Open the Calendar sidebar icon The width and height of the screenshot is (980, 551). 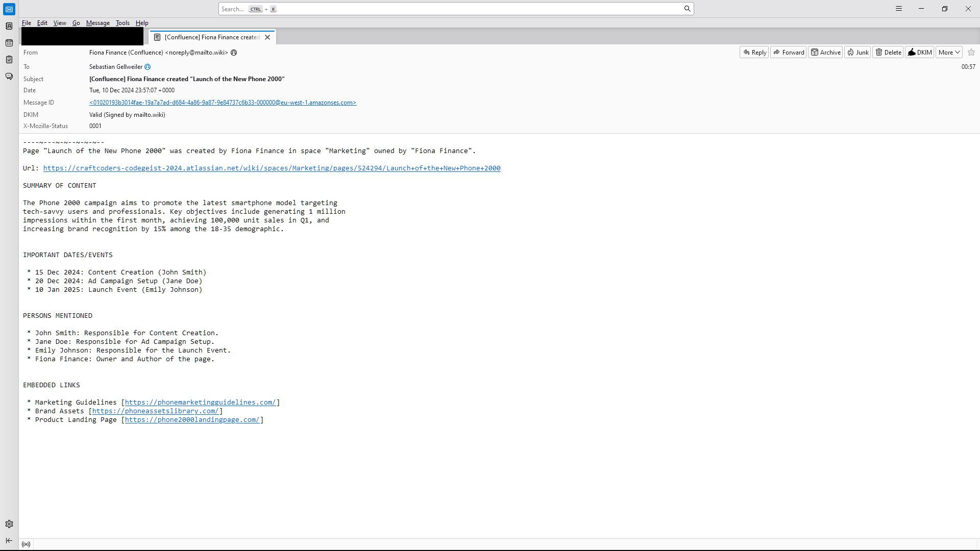[x=9, y=43]
